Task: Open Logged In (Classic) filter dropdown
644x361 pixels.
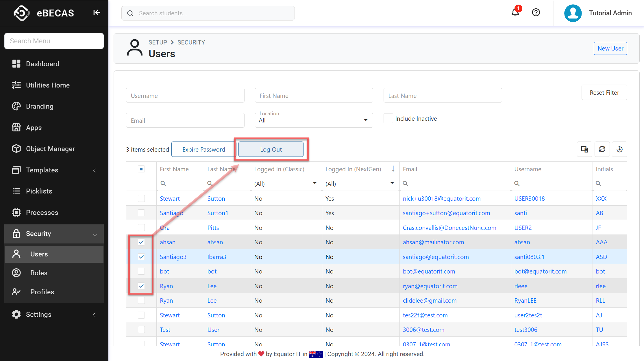Action: click(314, 183)
